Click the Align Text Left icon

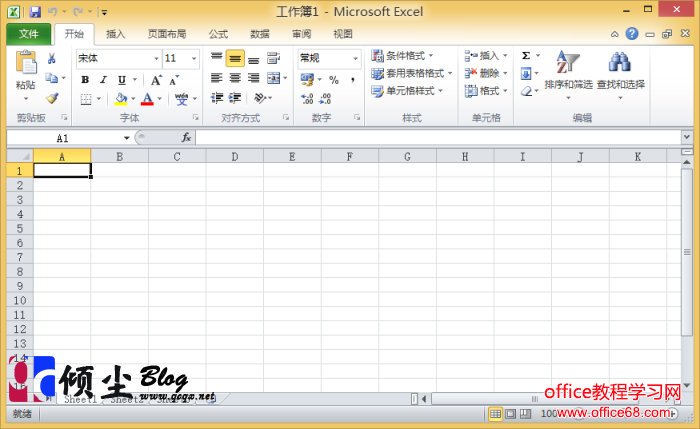[x=217, y=78]
